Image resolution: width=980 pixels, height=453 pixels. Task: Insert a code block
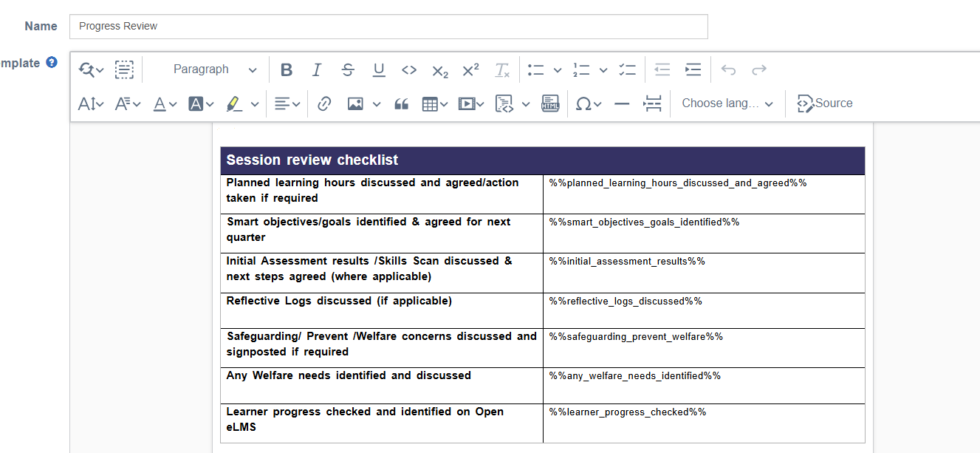tap(504, 103)
